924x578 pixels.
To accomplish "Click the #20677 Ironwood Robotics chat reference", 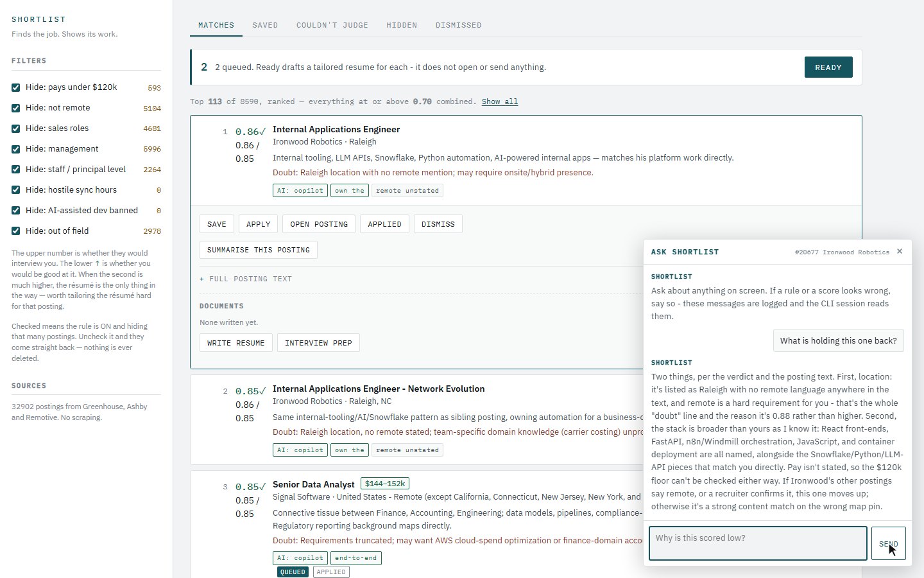I will [842, 252].
